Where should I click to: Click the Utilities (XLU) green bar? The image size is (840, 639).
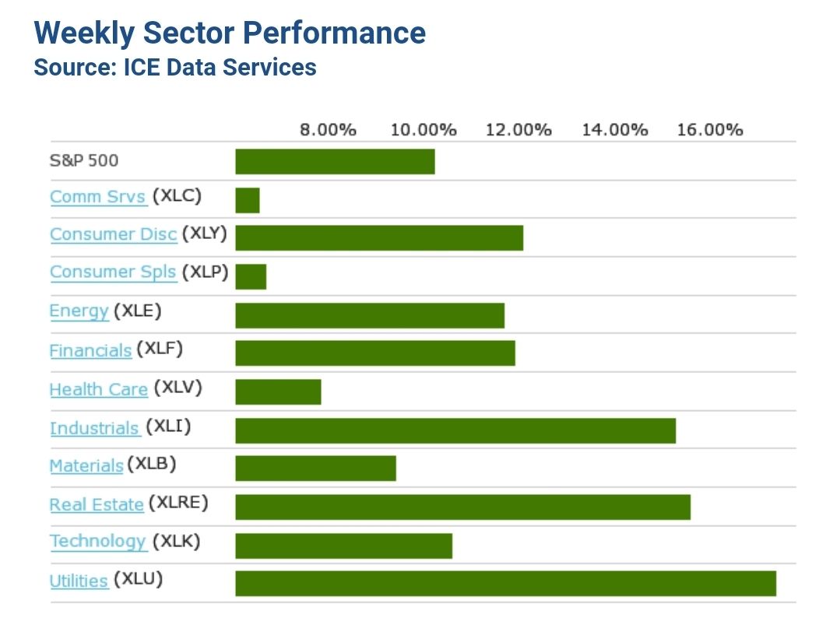505,583
